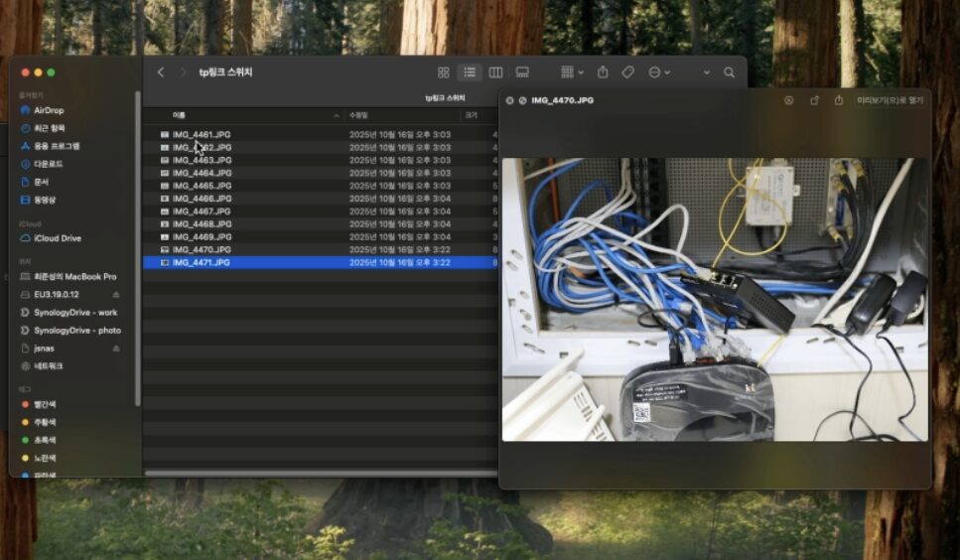
Task: Switch Finder to column view
Action: pyautogui.click(x=495, y=72)
